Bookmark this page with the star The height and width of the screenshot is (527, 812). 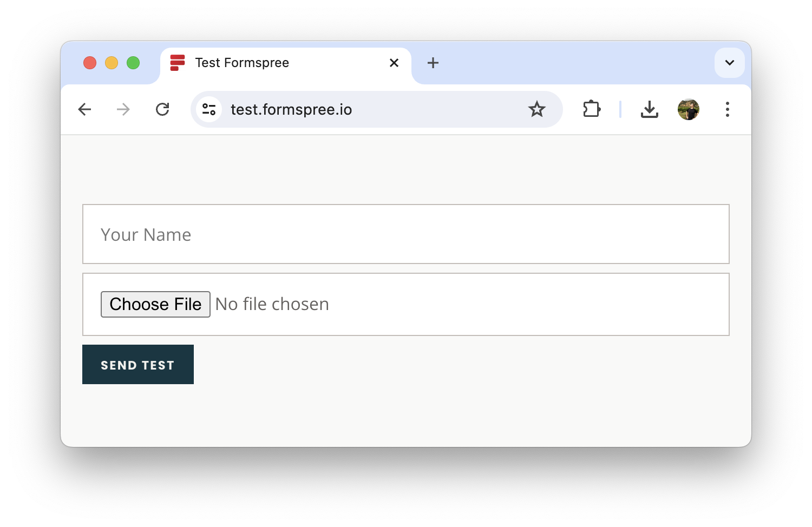536,109
